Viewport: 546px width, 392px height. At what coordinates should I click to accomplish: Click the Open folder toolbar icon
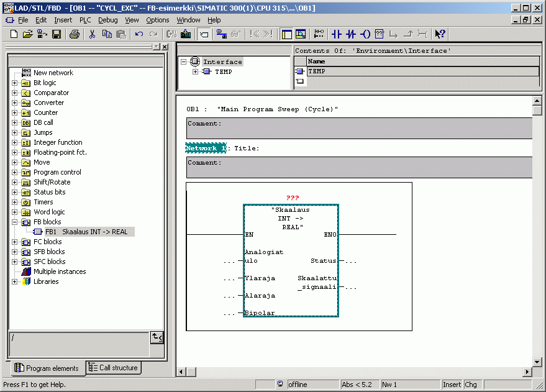28,34
